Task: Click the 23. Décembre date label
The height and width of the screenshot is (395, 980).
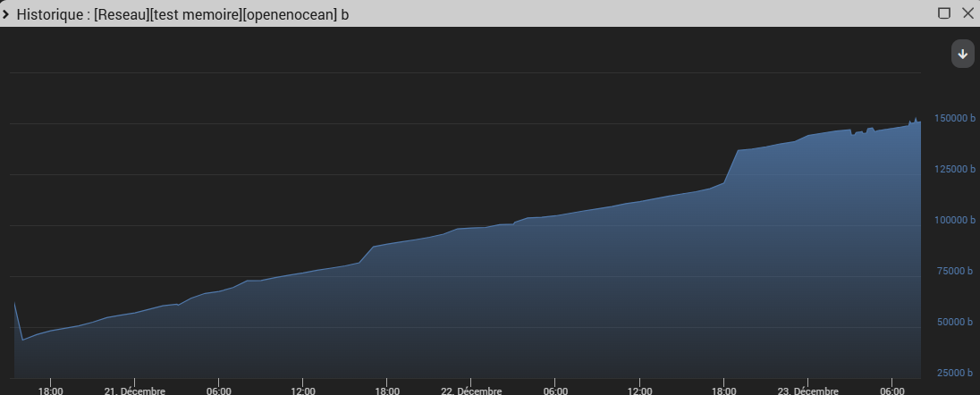Action: click(x=807, y=391)
